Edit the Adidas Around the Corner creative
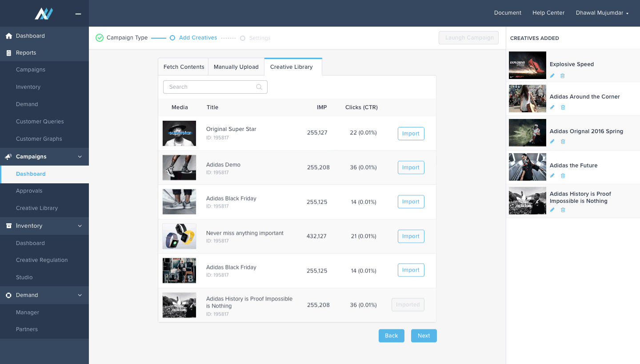The height and width of the screenshot is (364, 640). [552, 107]
